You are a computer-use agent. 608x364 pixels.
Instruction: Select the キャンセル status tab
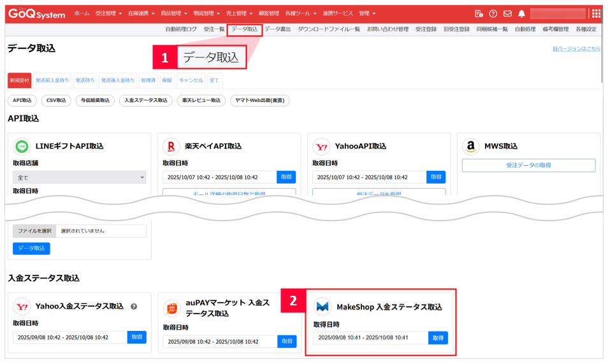click(x=191, y=80)
